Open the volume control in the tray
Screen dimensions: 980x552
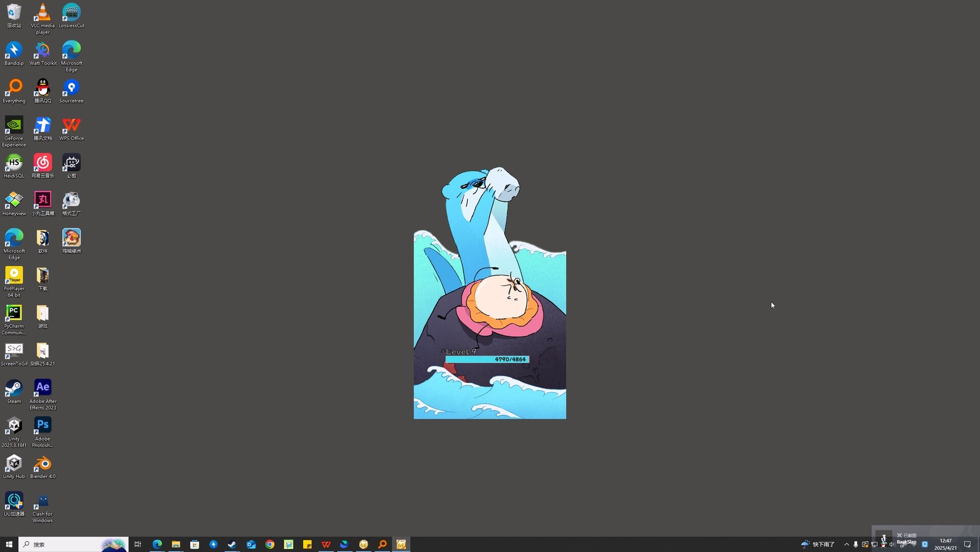coord(892,544)
